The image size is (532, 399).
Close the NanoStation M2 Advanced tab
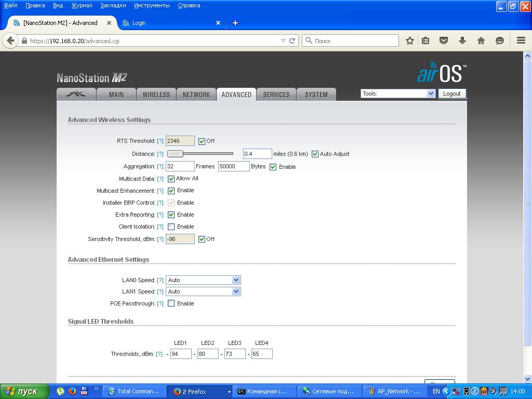click(x=109, y=23)
